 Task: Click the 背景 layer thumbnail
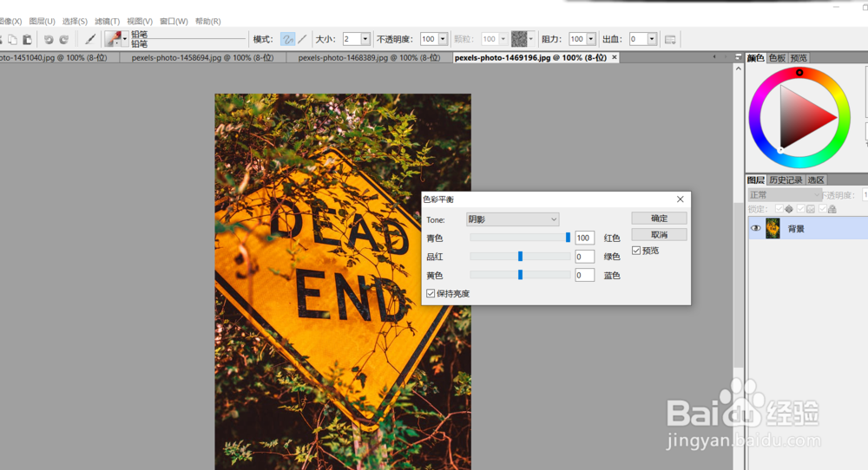click(773, 228)
